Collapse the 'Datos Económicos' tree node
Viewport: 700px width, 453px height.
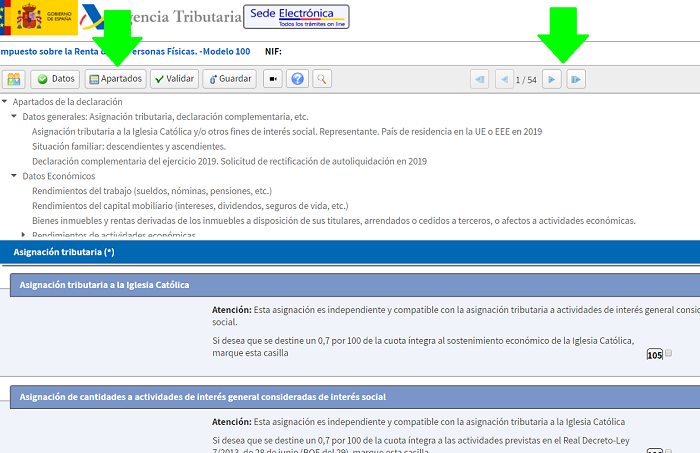[x=14, y=176]
